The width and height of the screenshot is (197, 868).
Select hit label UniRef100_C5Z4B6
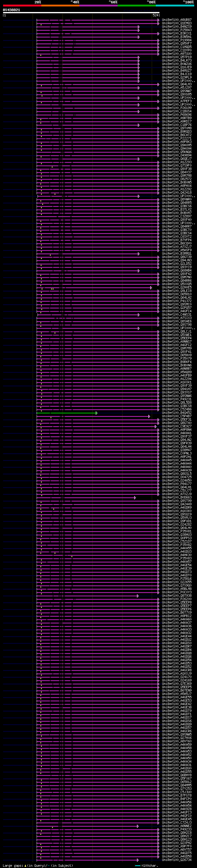pyautogui.click(x=177, y=410)
